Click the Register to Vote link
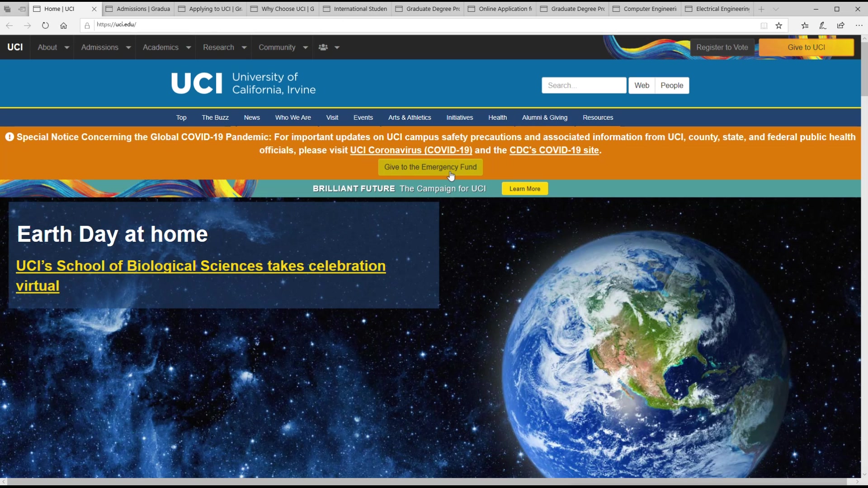Viewport: 868px width, 488px height. (722, 47)
